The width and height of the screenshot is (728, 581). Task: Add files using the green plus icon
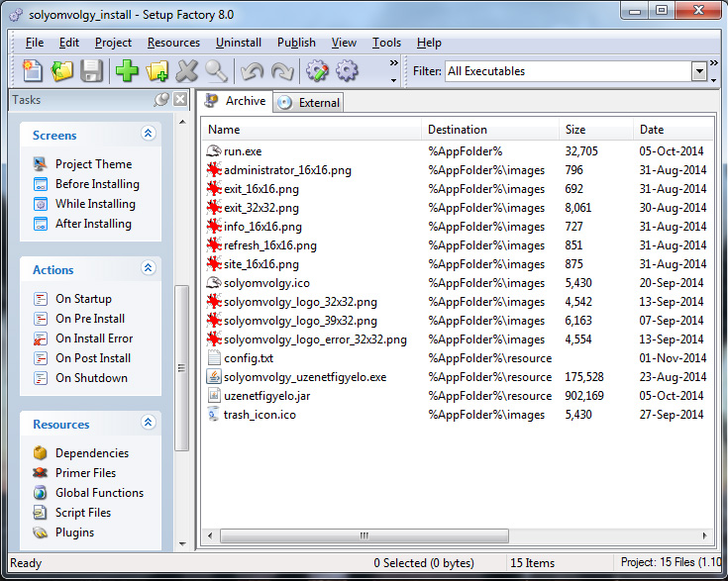(x=127, y=71)
